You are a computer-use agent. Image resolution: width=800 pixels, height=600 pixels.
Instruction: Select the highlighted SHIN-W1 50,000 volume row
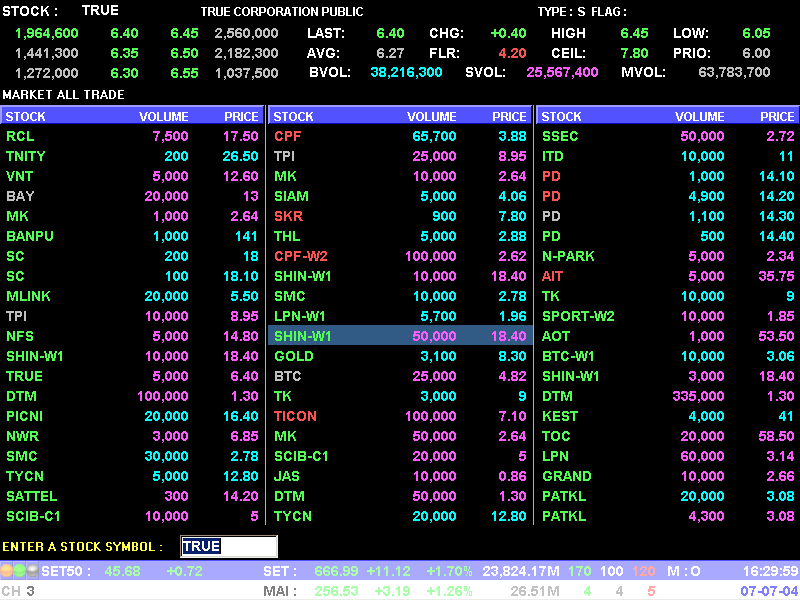[401, 336]
